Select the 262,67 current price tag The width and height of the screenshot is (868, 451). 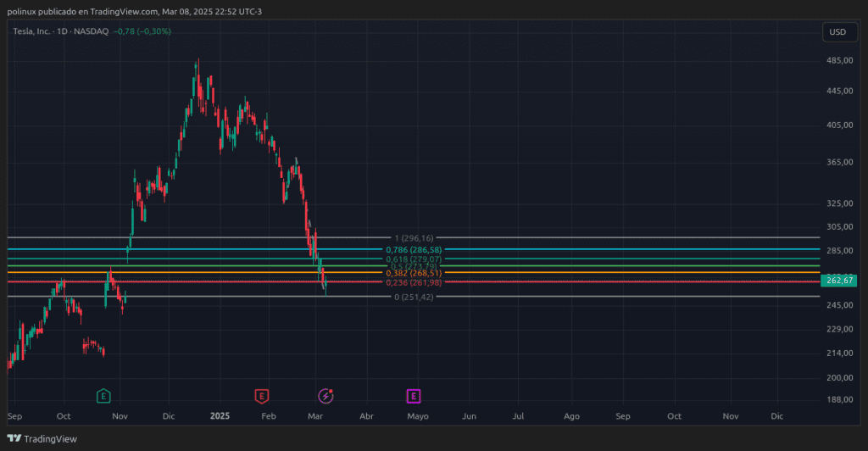pos(839,281)
